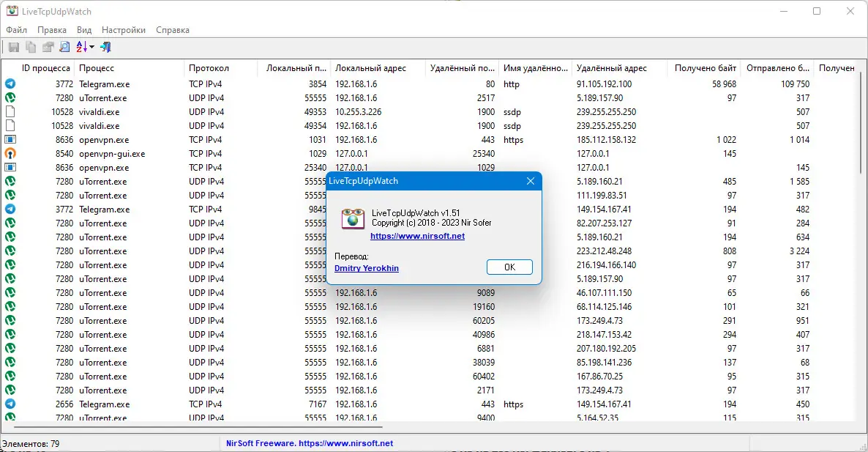This screenshot has width=868, height=452.
Task: Click the uTorrent icon in the 218.147.153.42 row
Action: click(x=10, y=335)
